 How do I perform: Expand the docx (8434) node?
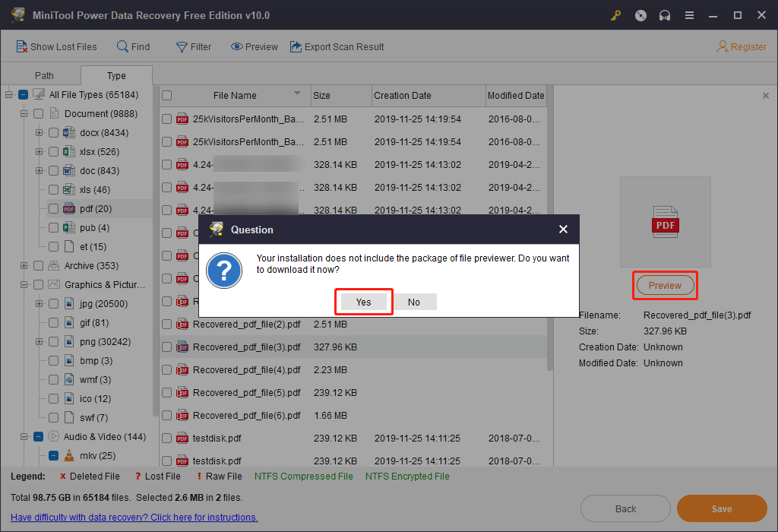click(x=40, y=132)
